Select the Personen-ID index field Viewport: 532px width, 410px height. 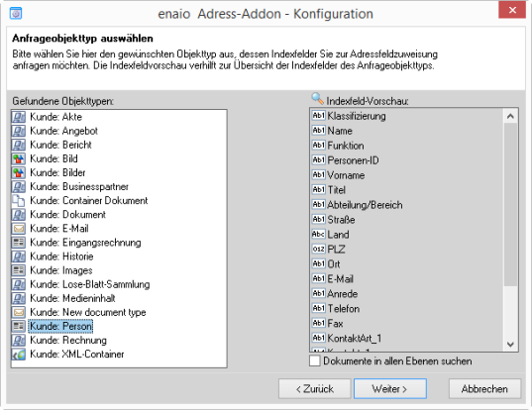[x=353, y=160]
